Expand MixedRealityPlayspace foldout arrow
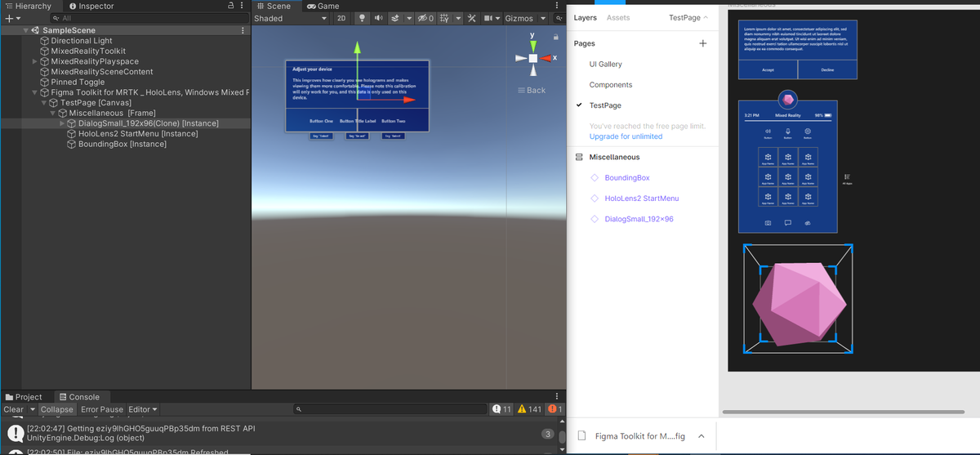The image size is (980, 455). pos(34,61)
